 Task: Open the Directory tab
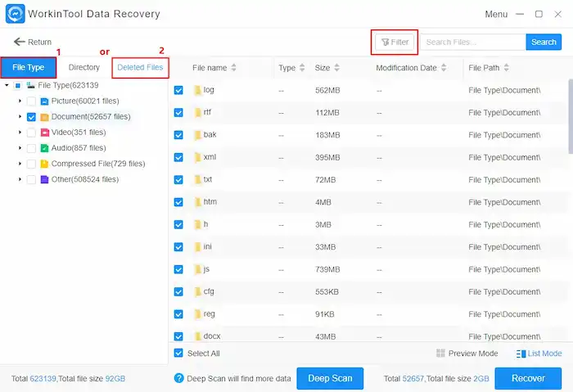pos(83,67)
